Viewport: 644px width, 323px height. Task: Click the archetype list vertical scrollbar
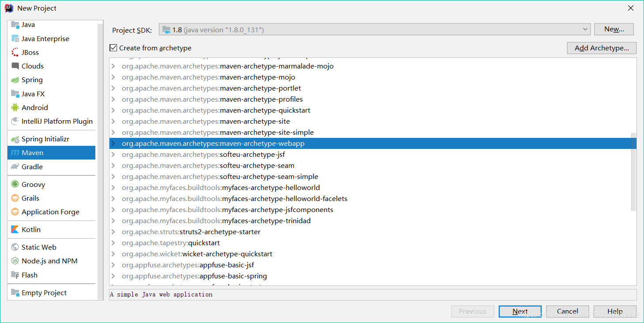click(x=633, y=171)
